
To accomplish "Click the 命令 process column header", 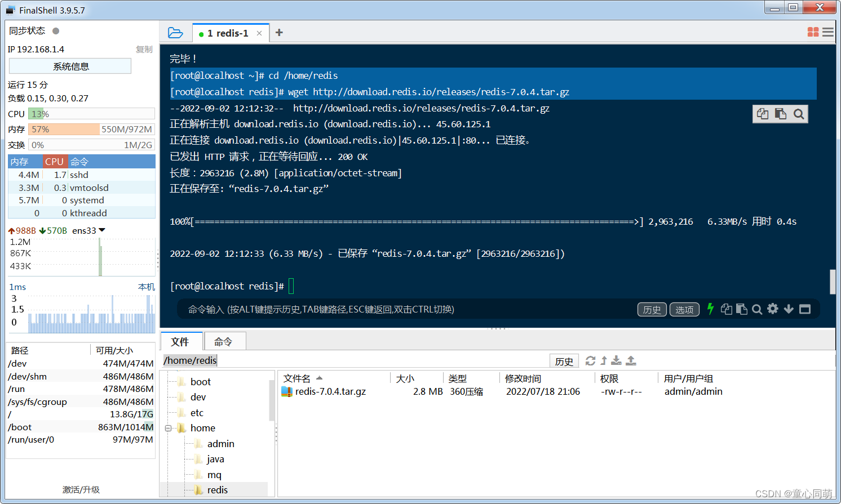I will click(x=112, y=162).
